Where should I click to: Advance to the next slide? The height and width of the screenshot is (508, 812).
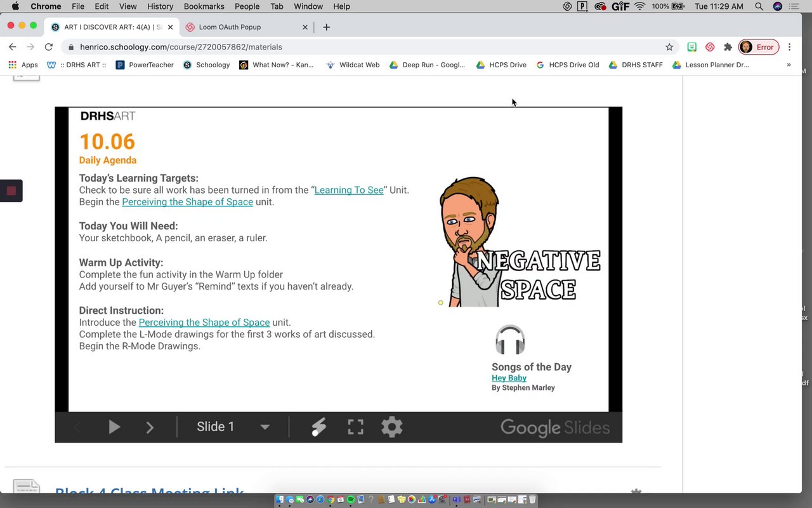coord(150,427)
